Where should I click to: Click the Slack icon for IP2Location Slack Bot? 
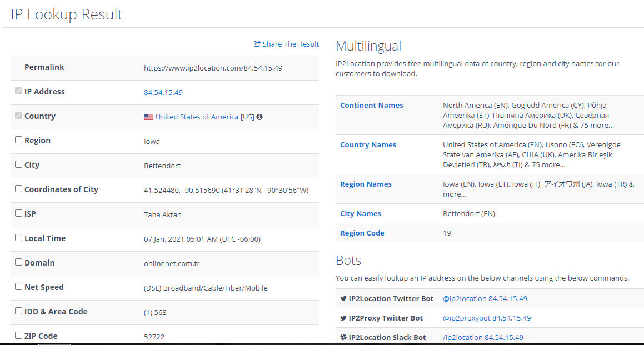(343, 338)
